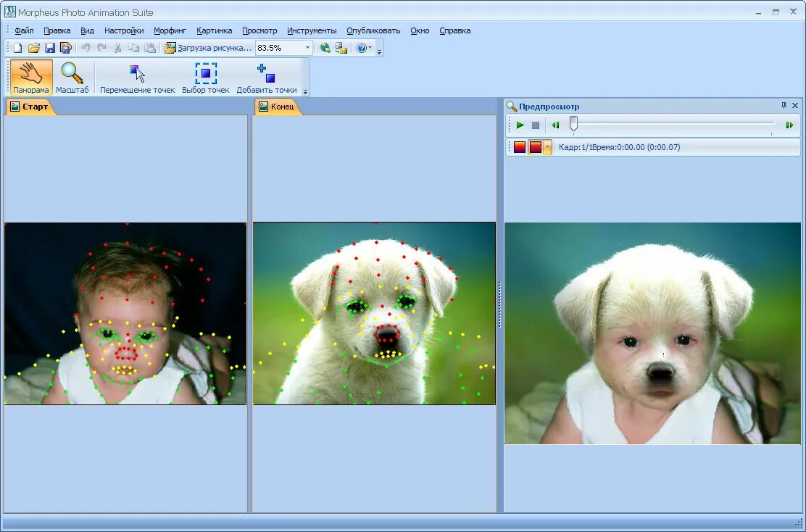Click the blue Help question mark icon
The image size is (806, 532).
(x=362, y=48)
